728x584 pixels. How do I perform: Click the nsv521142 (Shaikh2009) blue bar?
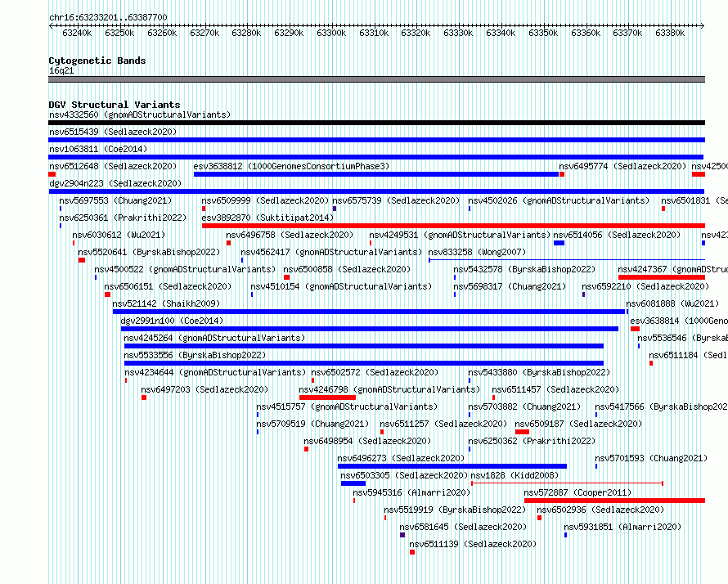[x=369, y=312]
